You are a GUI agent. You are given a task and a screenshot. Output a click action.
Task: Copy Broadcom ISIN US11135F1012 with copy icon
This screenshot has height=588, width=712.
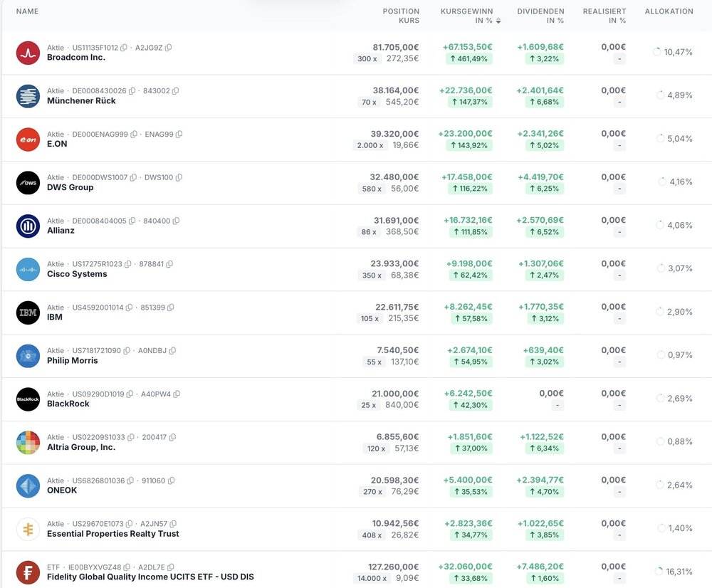(x=124, y=48)
